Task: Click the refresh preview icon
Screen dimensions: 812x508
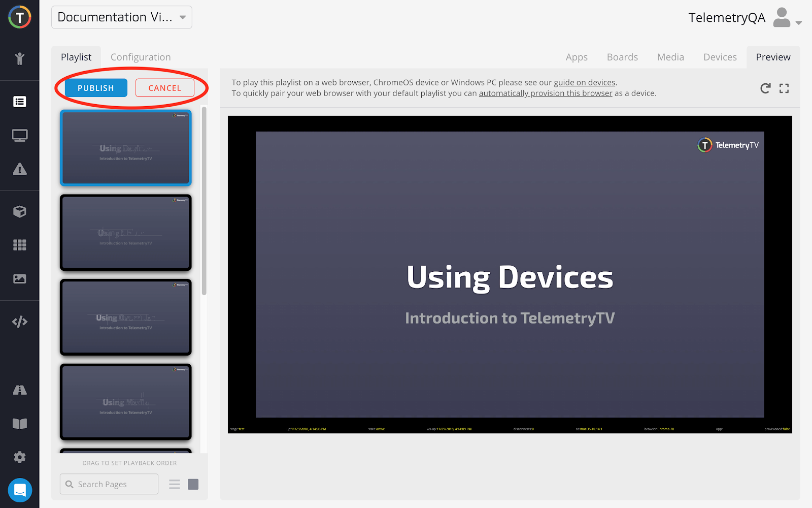Action: [765, 88]
